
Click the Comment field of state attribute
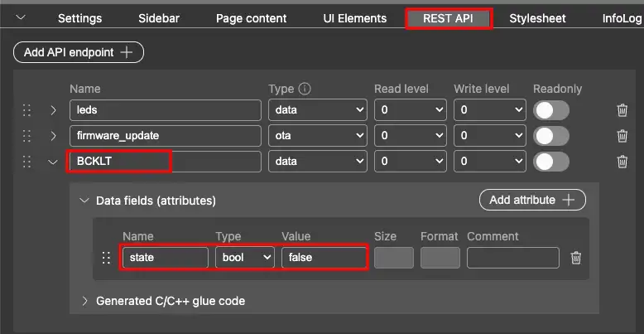coord(513,258)
